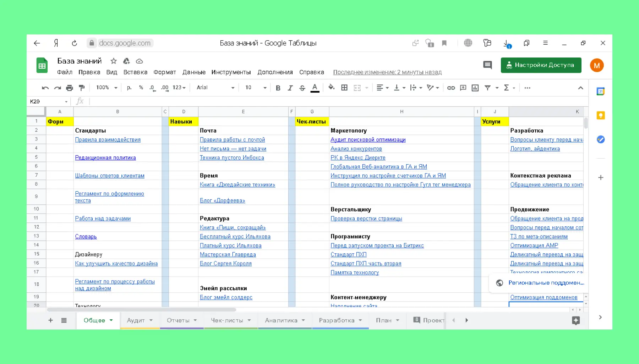
Task: Open the comment history icon
Action: [487, 65]
